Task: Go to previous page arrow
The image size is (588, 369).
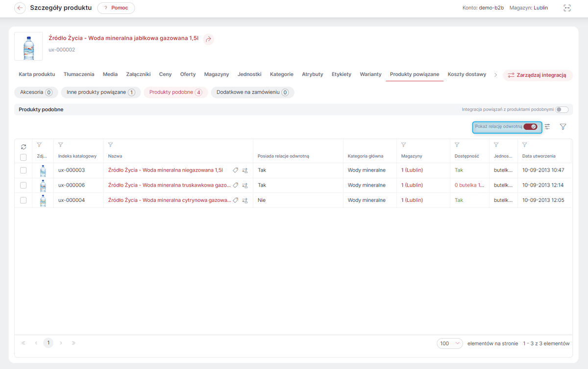Action: coord(36,343)
